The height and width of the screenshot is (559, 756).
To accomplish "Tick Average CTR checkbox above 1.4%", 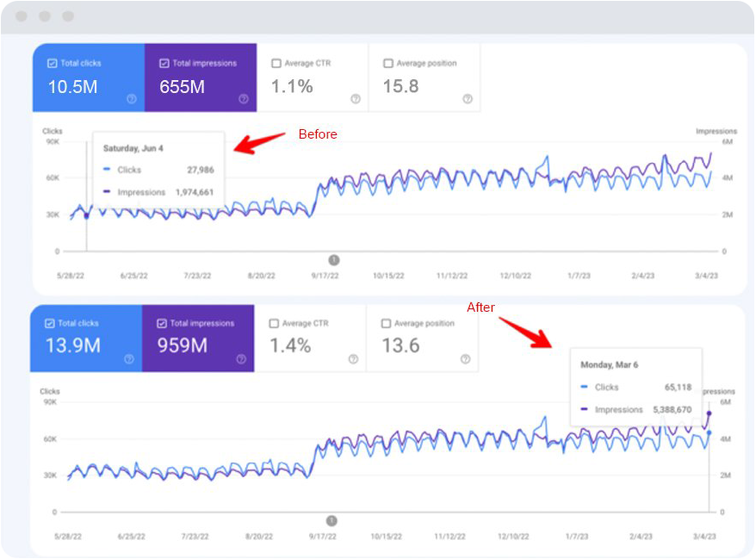I will [274, 324].
